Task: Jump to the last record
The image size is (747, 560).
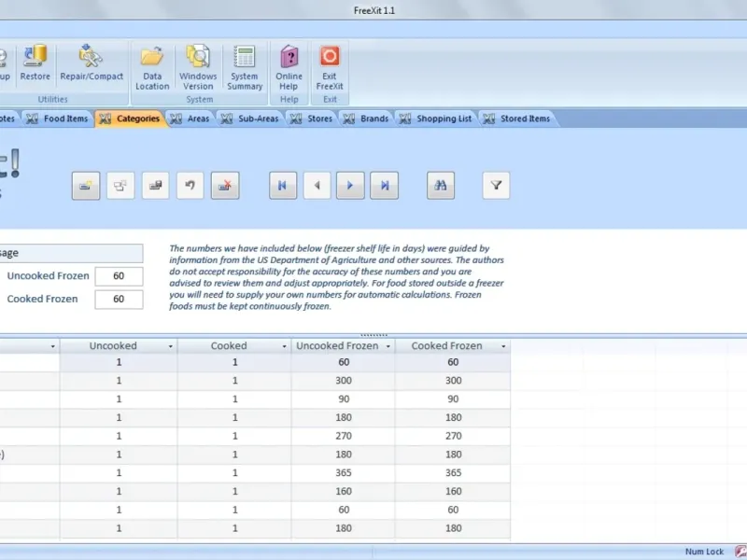Action: coord(385,186)
